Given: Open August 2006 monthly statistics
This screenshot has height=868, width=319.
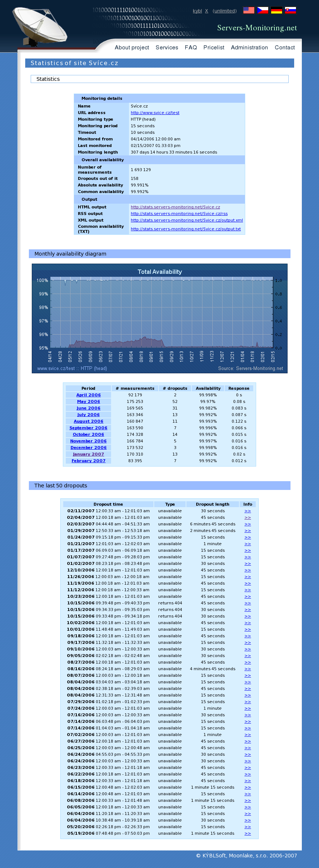Looking at the screenshot, I should click(88, 421).
